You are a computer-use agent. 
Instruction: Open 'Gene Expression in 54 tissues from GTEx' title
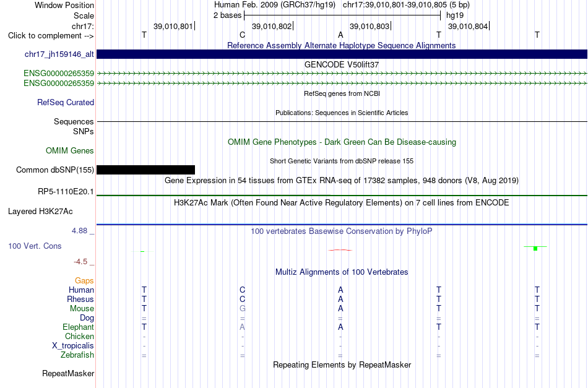point(342,180)
